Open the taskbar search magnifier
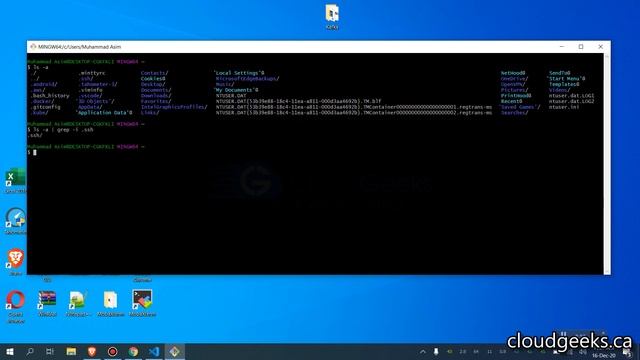The image size is (640, 360). (30, 351)
